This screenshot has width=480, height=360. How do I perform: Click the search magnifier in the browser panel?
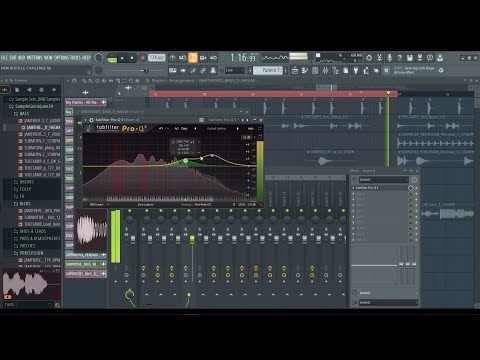tap(57, 305)
